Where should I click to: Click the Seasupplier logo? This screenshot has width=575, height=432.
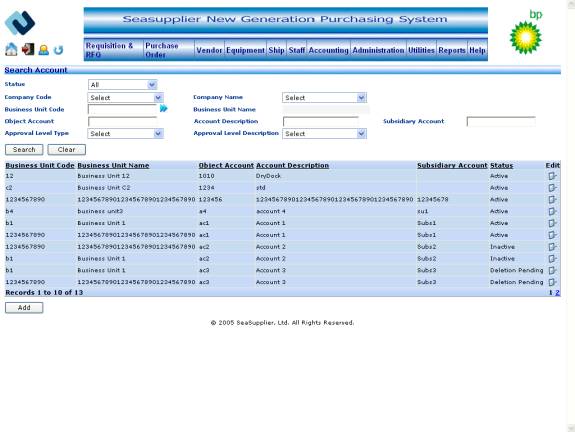[20, 23]
